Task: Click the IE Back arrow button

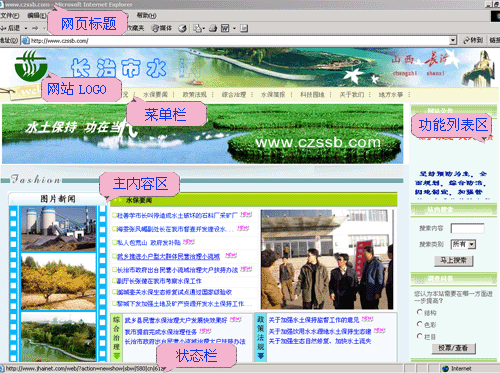Action: pos(10,28)
